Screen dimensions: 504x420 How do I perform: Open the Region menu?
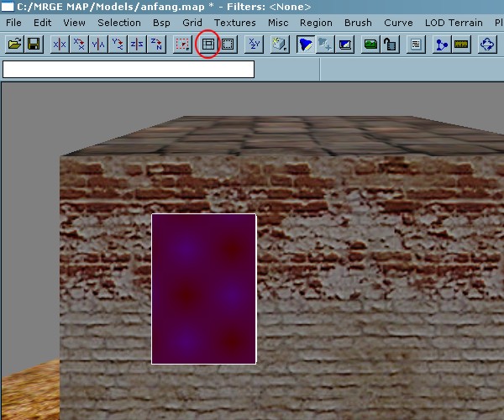316,23
